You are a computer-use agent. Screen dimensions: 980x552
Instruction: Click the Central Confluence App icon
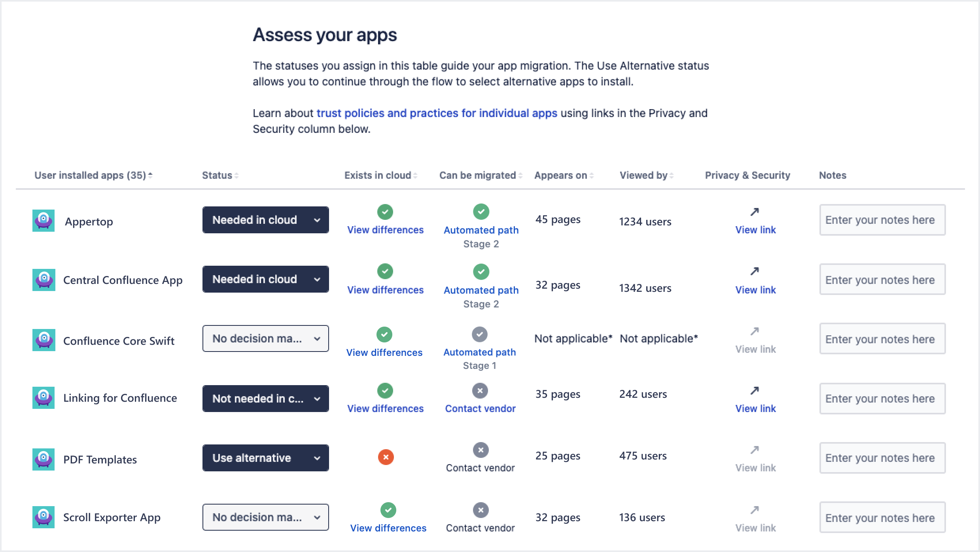[43, 279]
